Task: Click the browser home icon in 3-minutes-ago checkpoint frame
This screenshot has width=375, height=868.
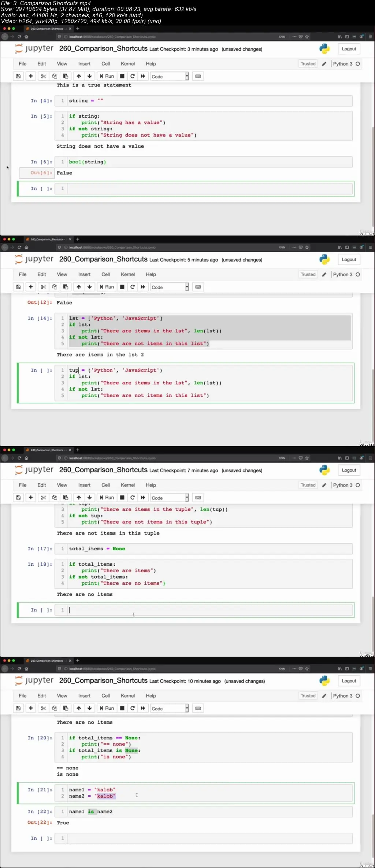Action: (x=26, y=37)
